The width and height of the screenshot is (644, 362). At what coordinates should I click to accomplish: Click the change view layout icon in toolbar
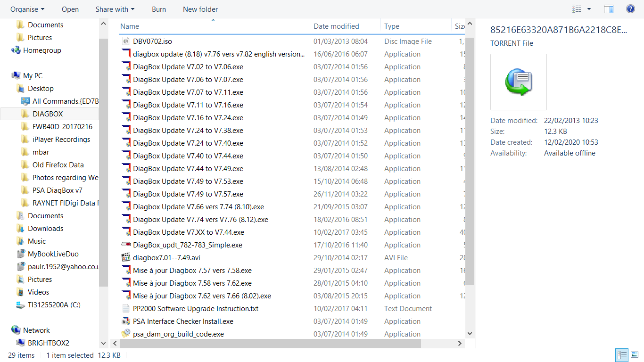pyautogui.click(x=576, y=9)
